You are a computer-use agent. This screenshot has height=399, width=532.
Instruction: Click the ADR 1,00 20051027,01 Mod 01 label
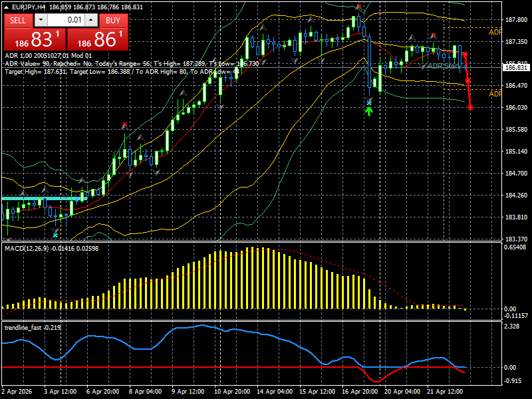point(48,56)
